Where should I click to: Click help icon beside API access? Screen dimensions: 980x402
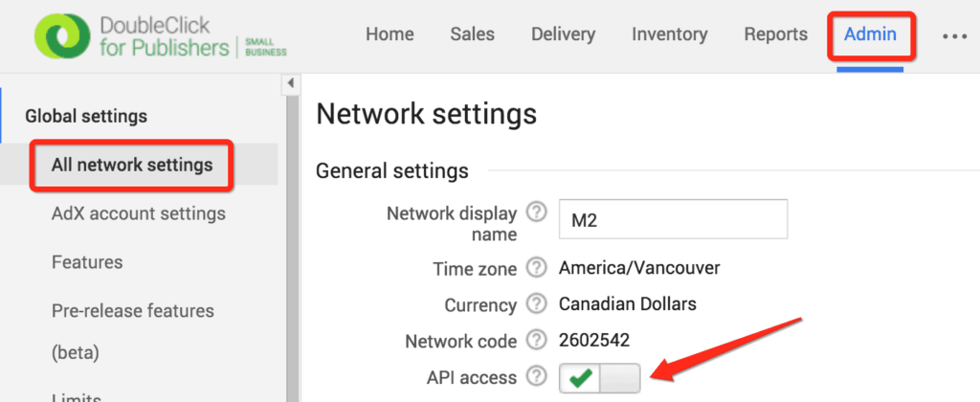click(538, 378)
